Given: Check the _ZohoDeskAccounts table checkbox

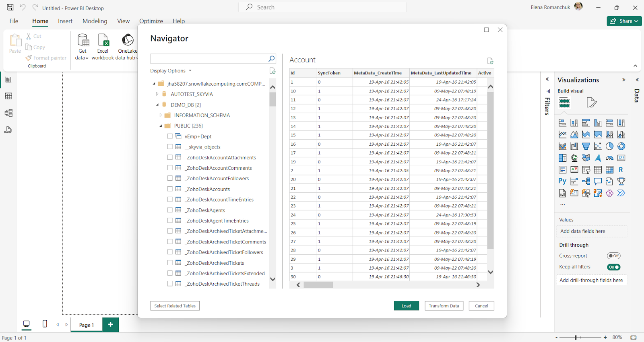Looking at the screenshot, I should click(170, 189).
